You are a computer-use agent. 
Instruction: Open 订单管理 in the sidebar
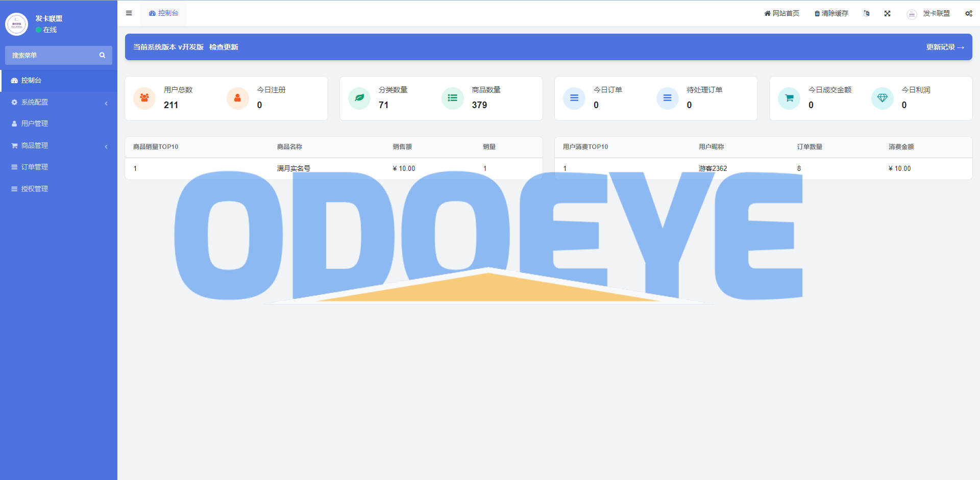(x=59, y=167)
